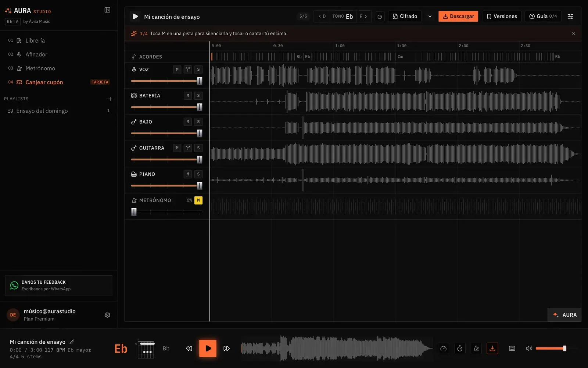The height and width of the screenshot is (368, 588).
Task: Seek in the bottom waveform overview
Action: click(337, 348)
